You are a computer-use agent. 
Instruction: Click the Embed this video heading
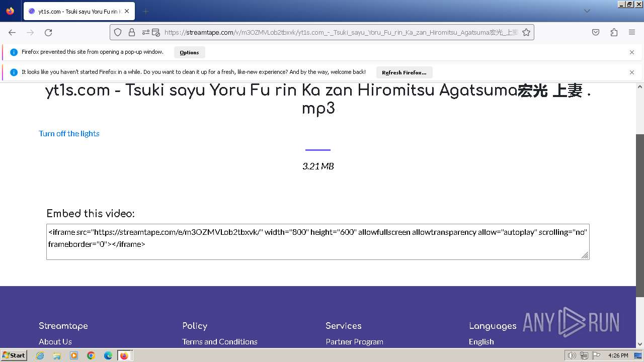(x=91, y=213)
